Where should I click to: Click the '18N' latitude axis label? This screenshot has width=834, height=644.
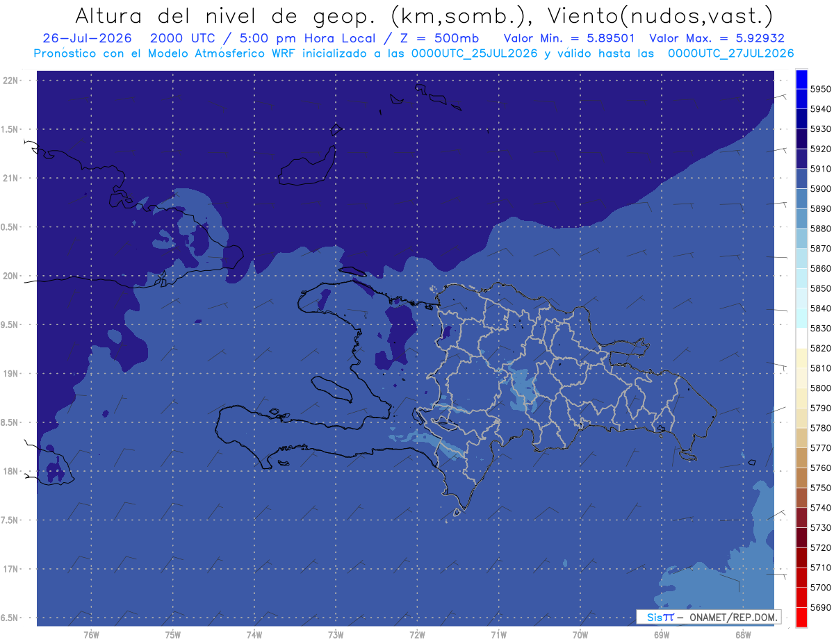[x=12, y=472]
